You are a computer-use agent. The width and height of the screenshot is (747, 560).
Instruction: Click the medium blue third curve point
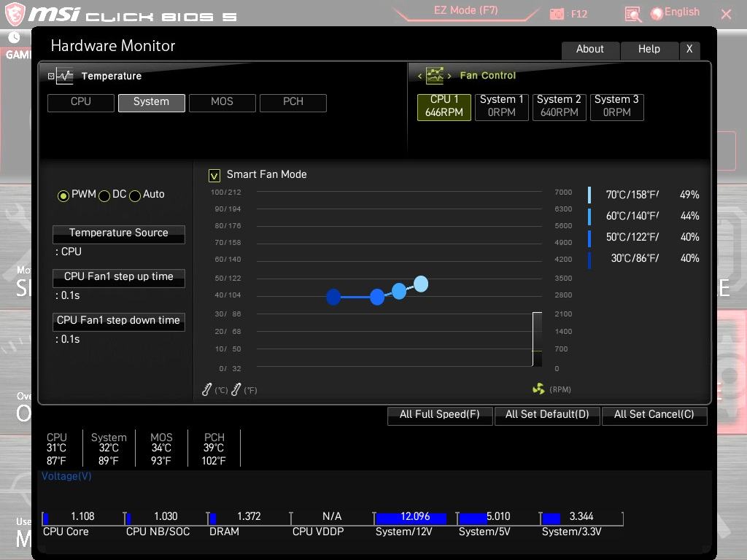coord(399,291)
